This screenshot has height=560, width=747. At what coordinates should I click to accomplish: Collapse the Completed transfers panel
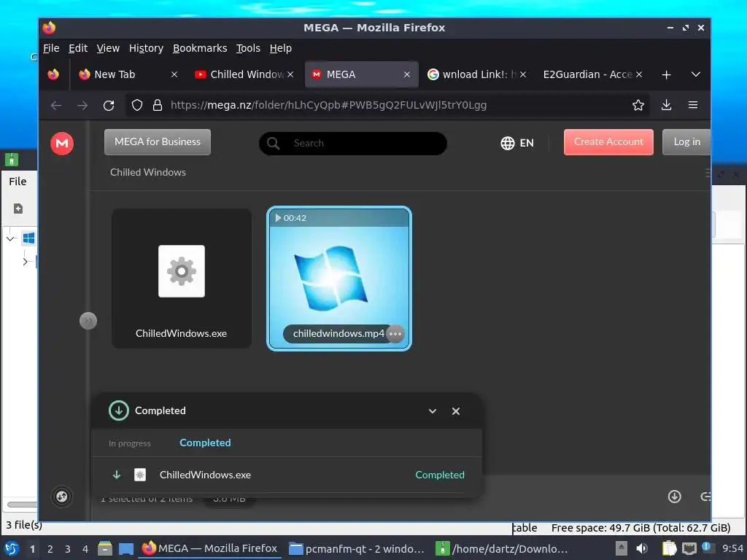tap(432, 411)
